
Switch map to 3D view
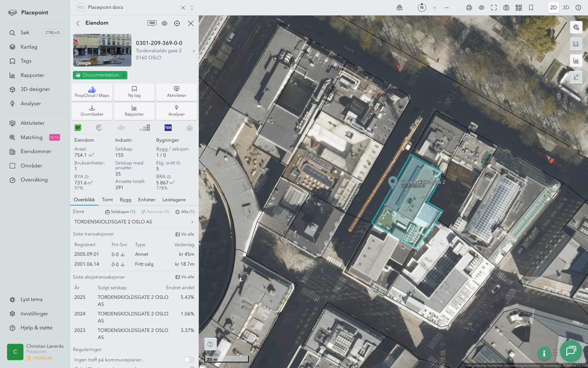(566, 8)
